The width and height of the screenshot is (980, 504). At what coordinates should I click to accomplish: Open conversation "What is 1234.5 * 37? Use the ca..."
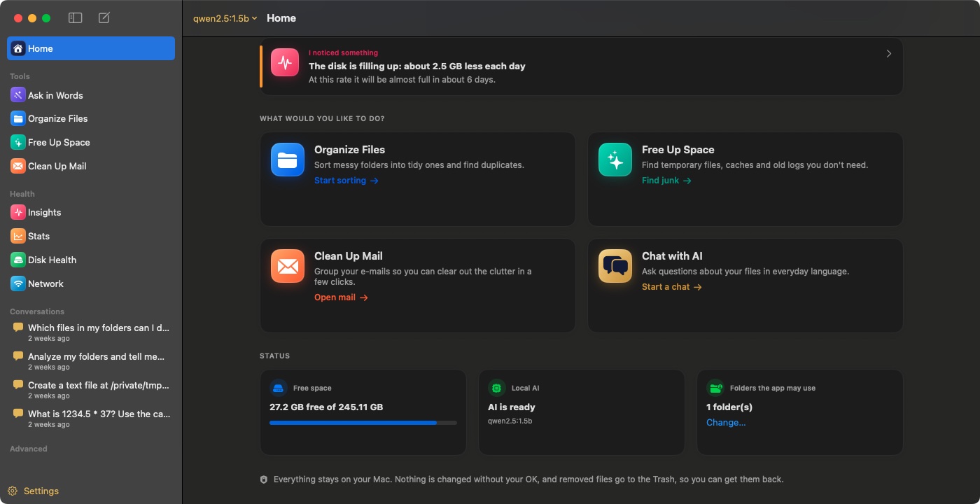[91, 419]
